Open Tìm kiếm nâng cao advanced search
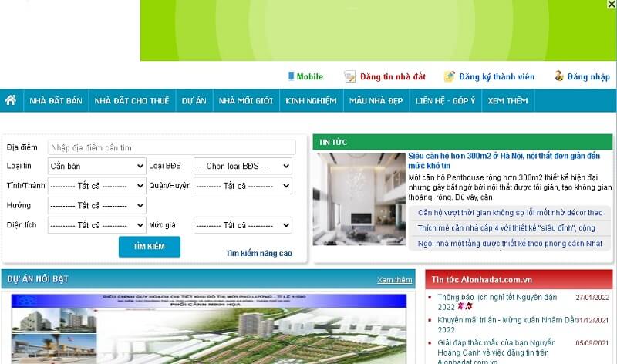 259,253
